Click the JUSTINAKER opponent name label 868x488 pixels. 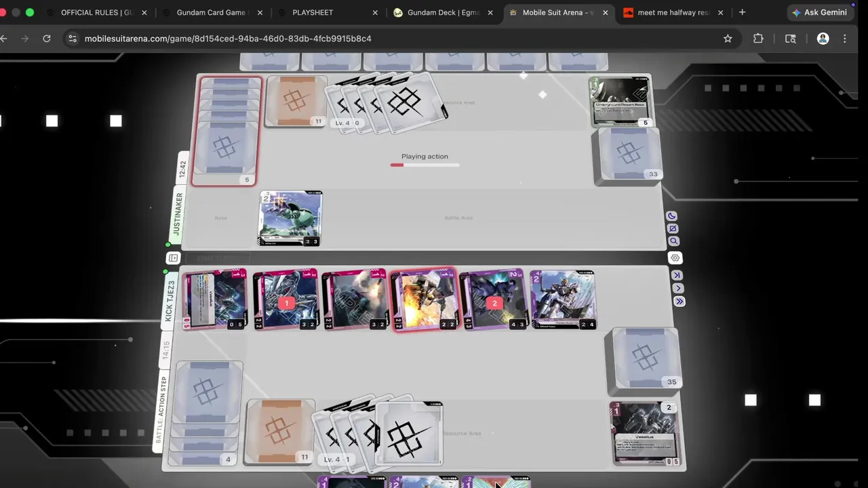(178, 213)
